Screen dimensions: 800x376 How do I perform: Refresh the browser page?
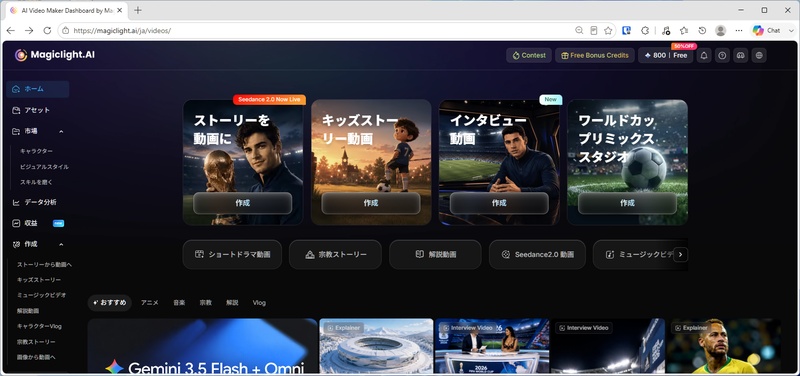(x=47, y=31)
